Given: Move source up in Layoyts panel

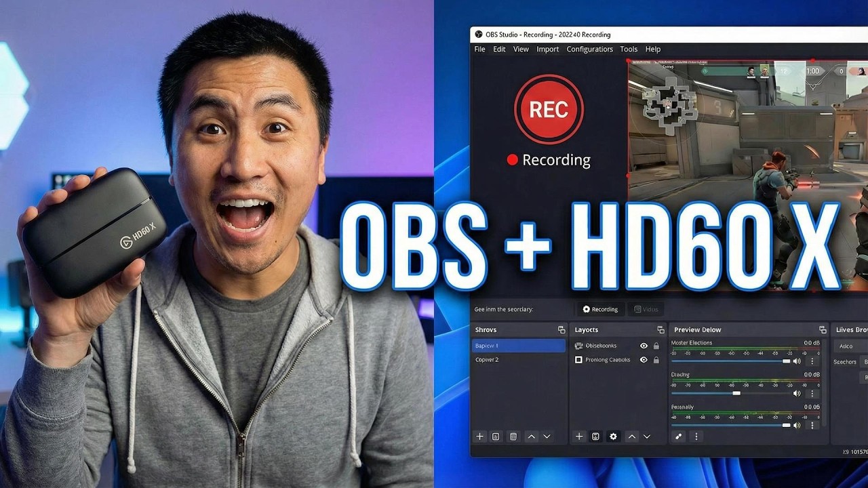Looking at the screenshot, I should [631, 436].
